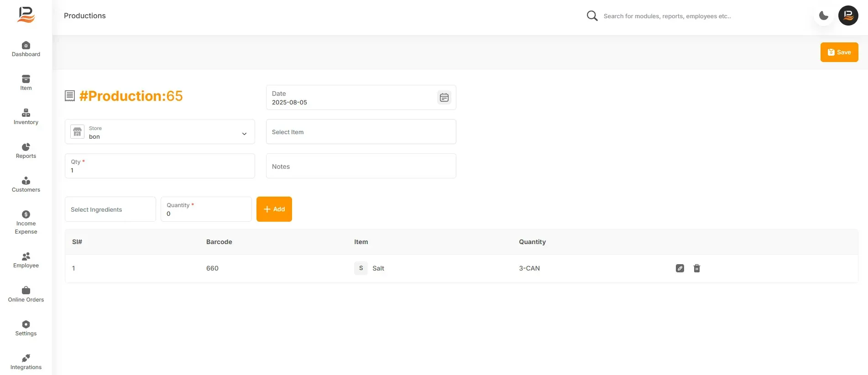The image size is (868, 375).
Task: Edit the Salt ingredient row
Action: tap(680, 268)
